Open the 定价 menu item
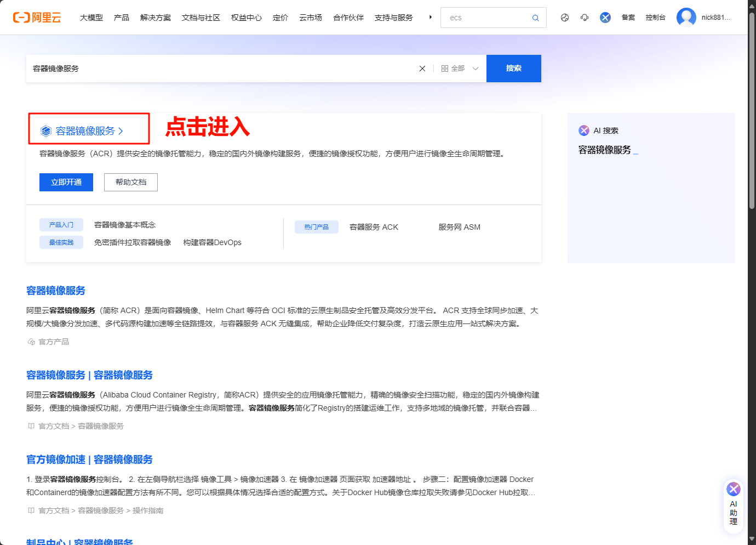 coord(280,18)
